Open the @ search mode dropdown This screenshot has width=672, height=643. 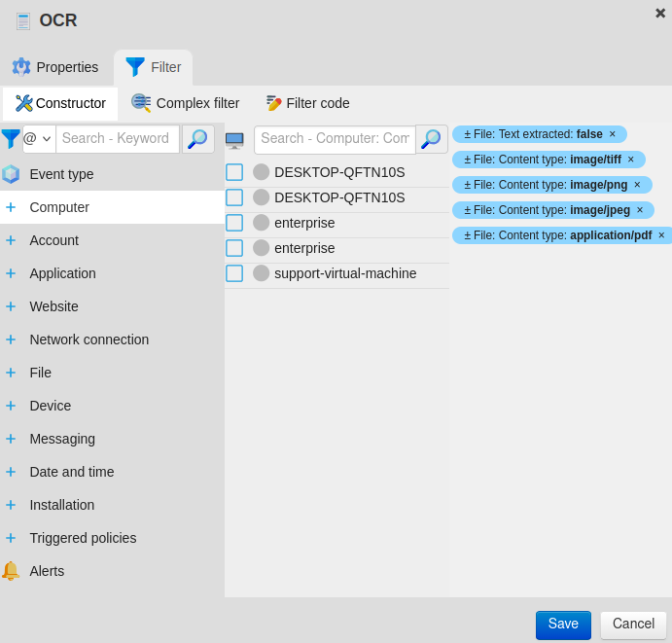[x=38, y=139]
